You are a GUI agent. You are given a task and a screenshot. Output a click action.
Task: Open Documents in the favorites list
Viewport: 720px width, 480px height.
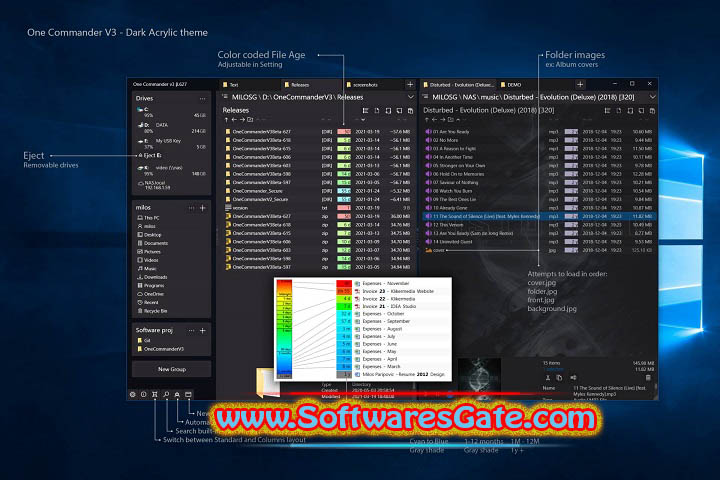[152, 243]
